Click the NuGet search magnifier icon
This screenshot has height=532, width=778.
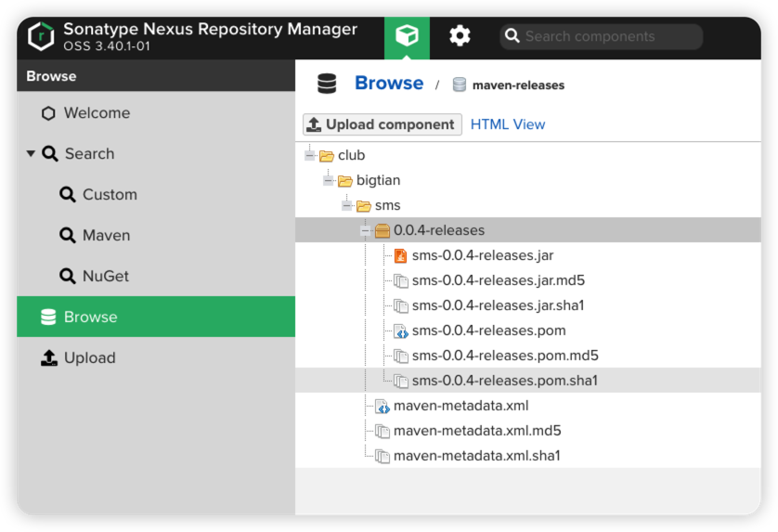pyautogui.click(x=68, y=276)
